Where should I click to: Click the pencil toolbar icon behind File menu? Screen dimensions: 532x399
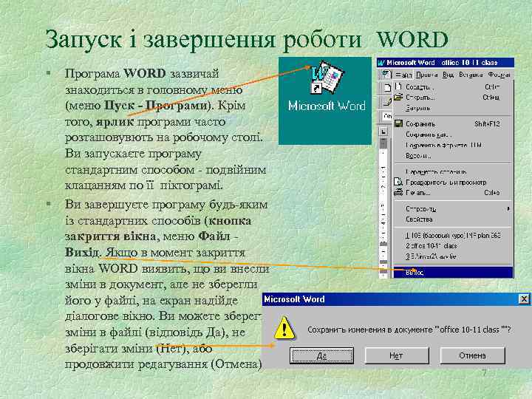pyautogui.click(x=386, y=102)
